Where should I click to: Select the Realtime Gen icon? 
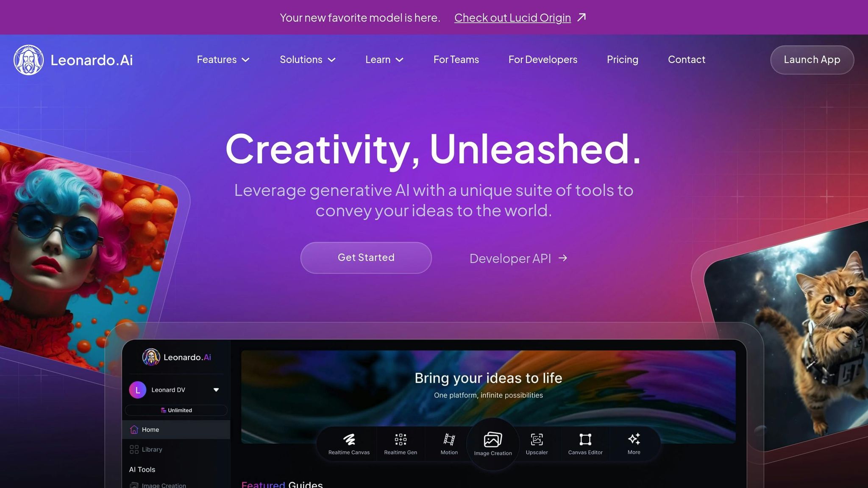point(401,439)
